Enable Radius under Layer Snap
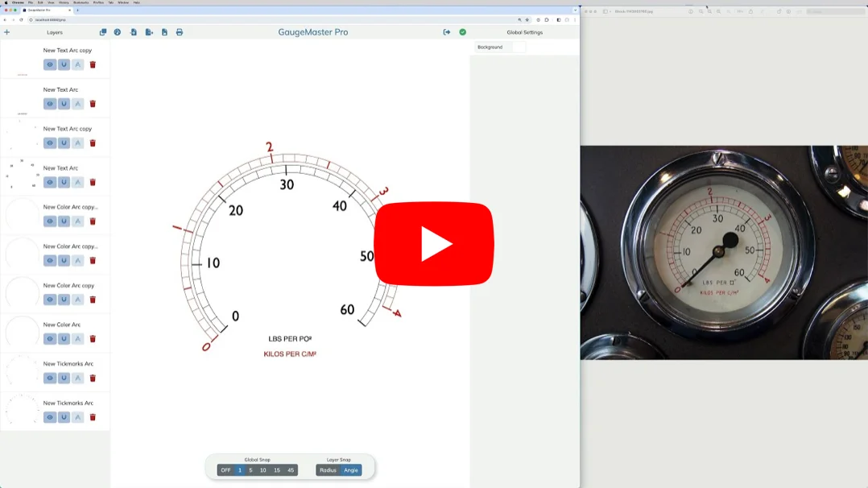868x488 pixels. pyautogui.click(x=328, y=470)
